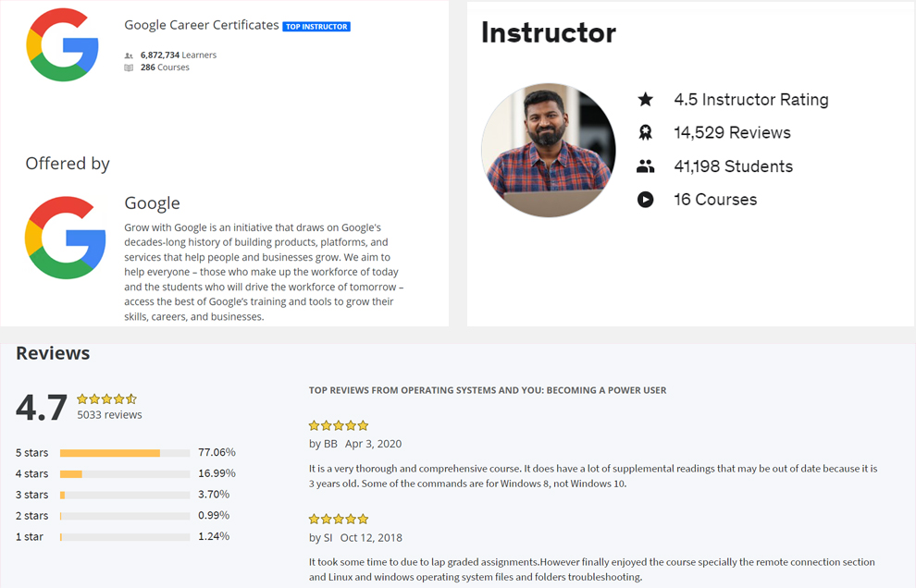Open the 5033 reviews link

coord(110,415)
